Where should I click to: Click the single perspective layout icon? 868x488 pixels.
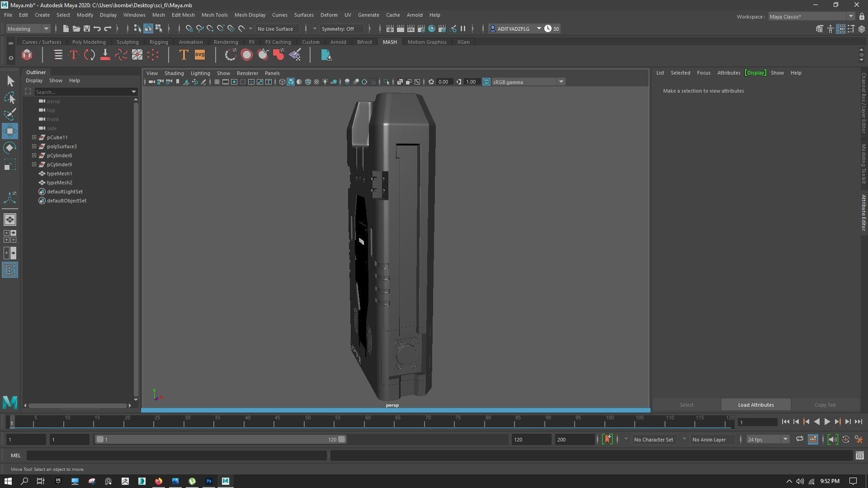10,220
